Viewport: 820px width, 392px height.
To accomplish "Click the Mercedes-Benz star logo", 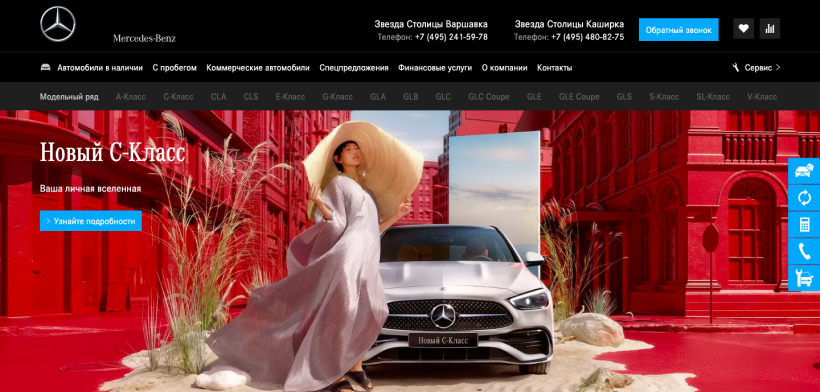I will (58, 24).
